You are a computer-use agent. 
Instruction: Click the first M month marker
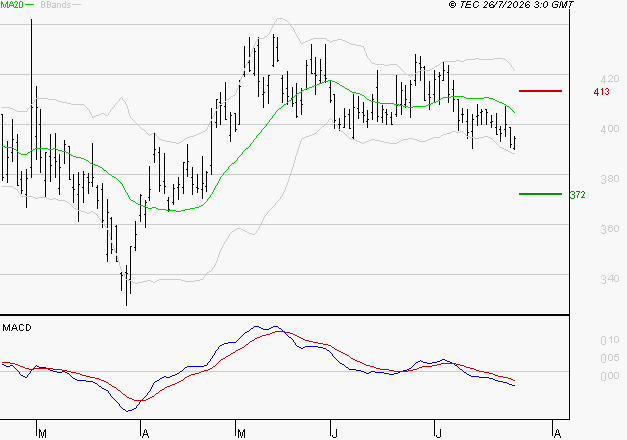[42, 434]
